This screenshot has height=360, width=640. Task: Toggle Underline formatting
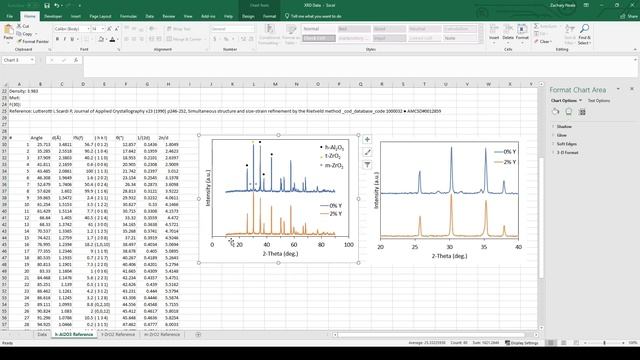(x=72, y=39)
